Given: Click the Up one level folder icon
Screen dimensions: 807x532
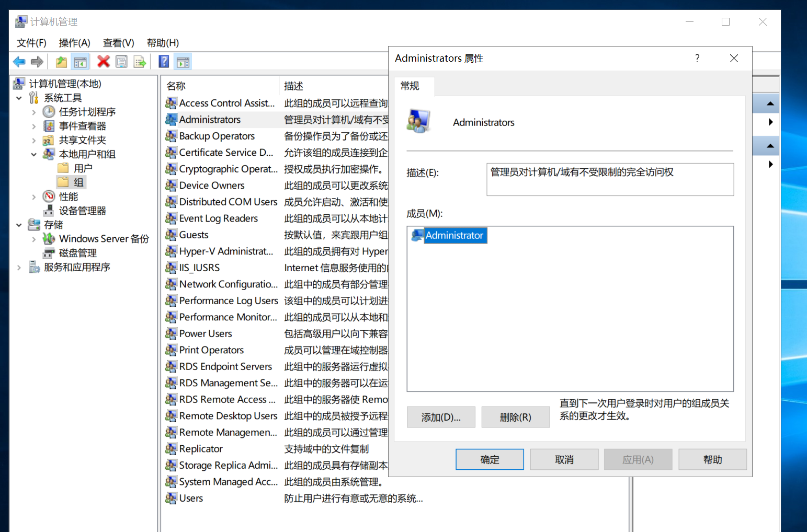Looking at the screenshot, I should pos(61,62).
